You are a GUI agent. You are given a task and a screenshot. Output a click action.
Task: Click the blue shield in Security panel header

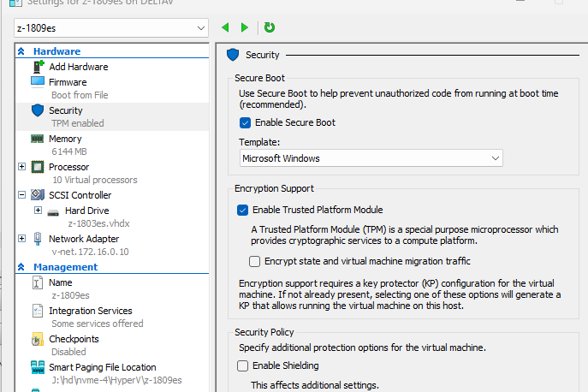click(233, 55)
